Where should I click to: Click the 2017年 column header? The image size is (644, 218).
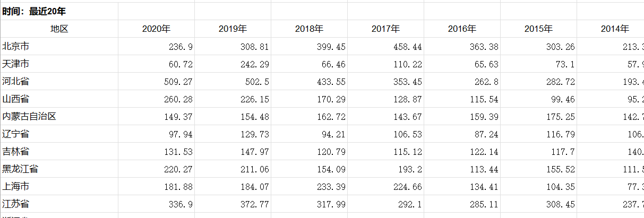tap(385, 29)
